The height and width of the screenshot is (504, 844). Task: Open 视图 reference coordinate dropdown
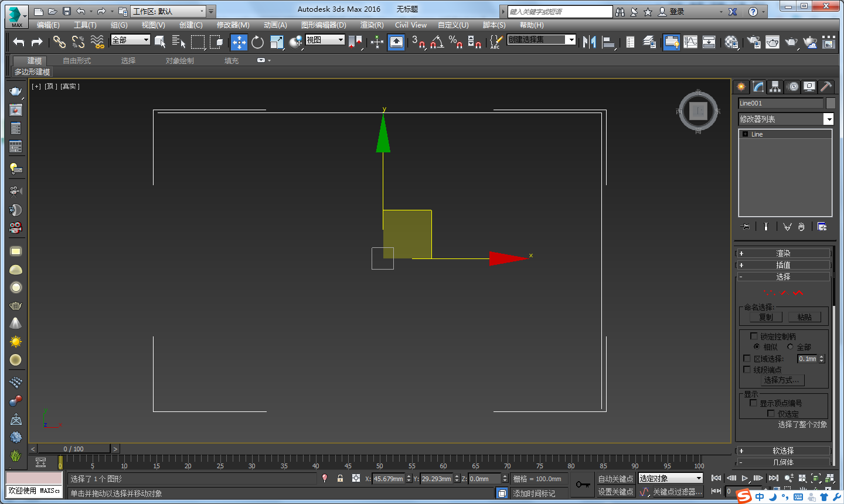[325, 40]
